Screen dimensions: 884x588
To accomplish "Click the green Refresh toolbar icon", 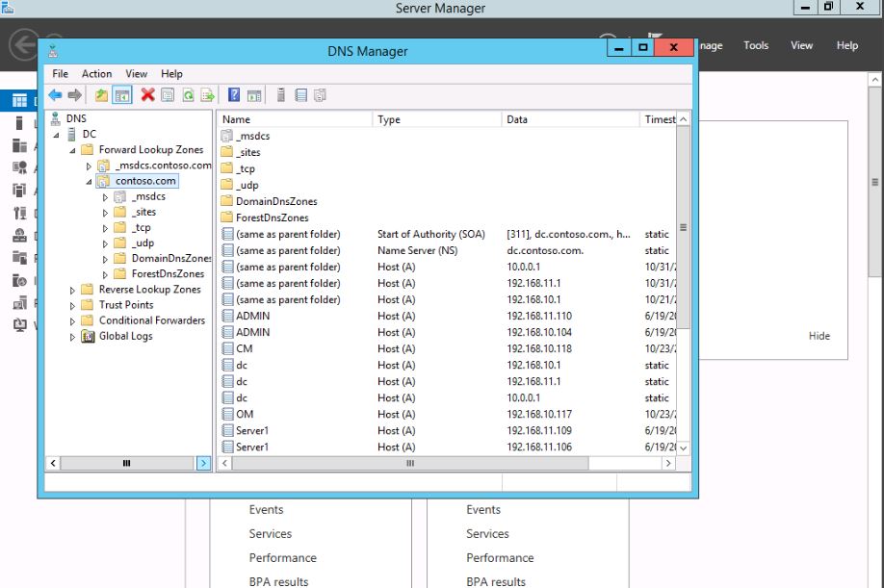I will pyautogui.click(x=188, y=95).
